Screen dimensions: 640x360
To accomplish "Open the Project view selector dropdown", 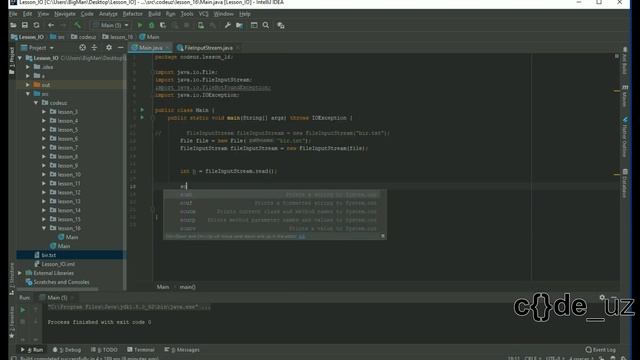I will pyautogui.click(x=37, y=48).
